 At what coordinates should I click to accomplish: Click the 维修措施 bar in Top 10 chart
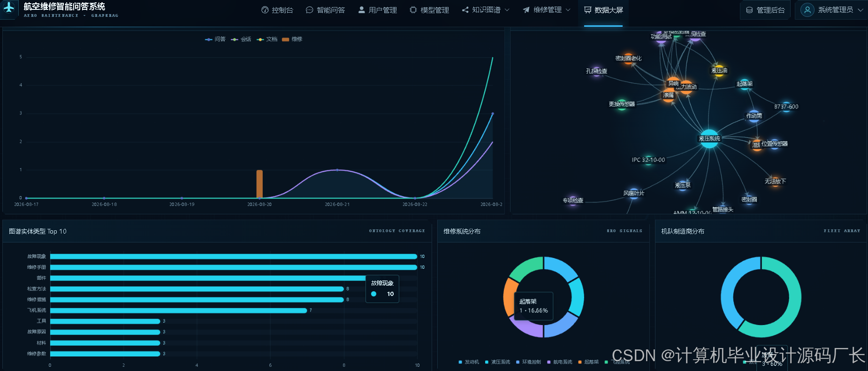click(197, 300)
